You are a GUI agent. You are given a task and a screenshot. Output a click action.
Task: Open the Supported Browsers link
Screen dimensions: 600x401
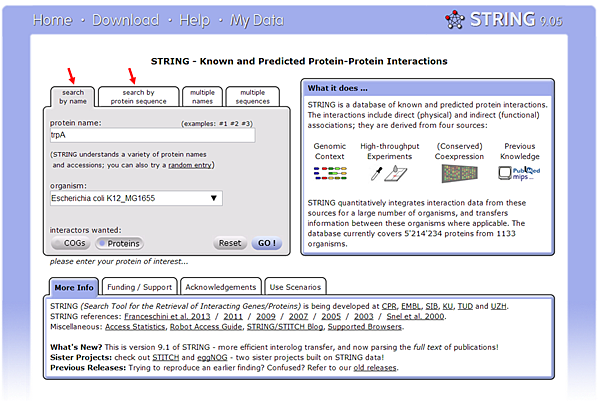(365, 327)
